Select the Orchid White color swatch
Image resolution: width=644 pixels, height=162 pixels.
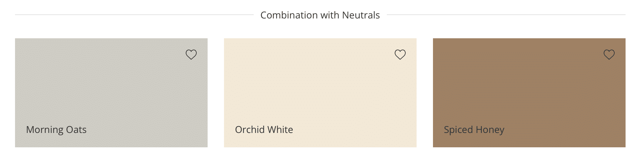(x=320, y=93)
